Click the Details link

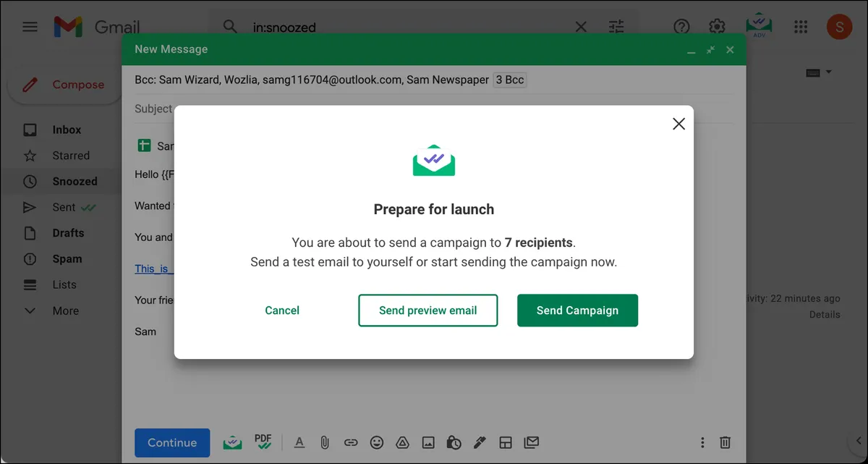pyautogui.click(x=825, y=315)
